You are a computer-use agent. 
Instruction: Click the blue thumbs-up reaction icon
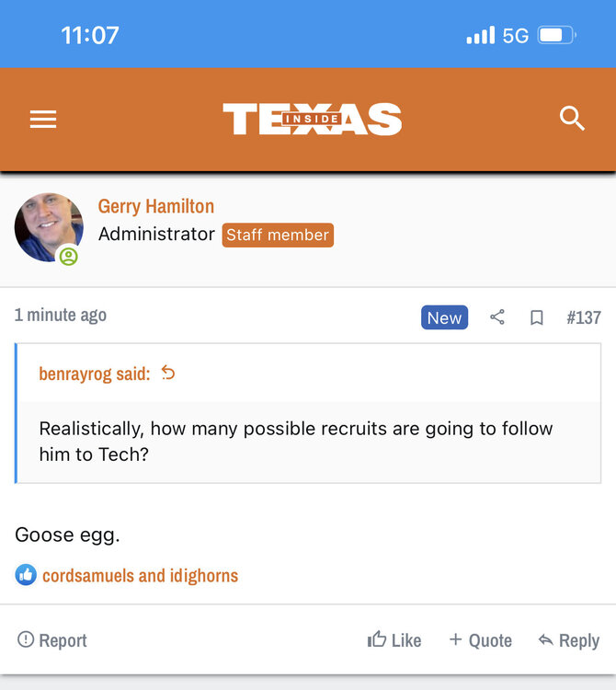pos(26,575)
